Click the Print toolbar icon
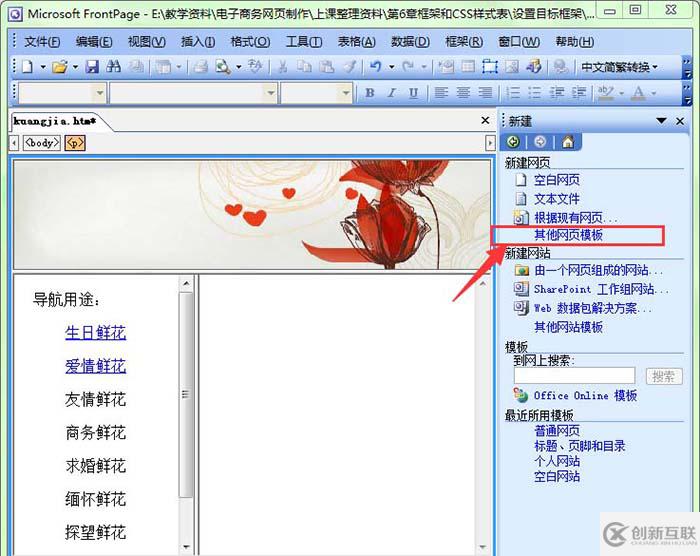700x556 pixels. 200,67
